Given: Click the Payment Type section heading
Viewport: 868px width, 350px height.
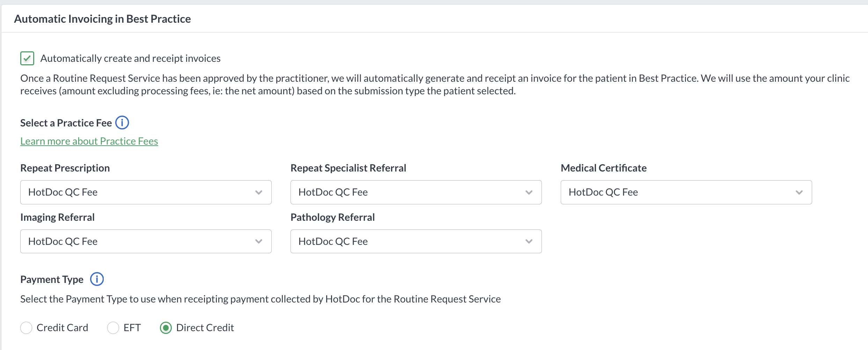Looking at the screenshot, I should [x=52, y=279].
